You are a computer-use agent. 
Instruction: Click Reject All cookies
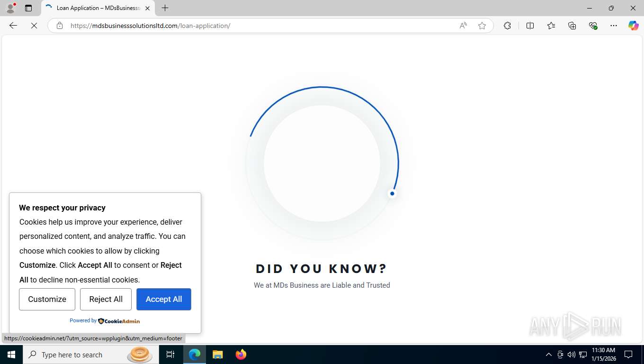106,299
